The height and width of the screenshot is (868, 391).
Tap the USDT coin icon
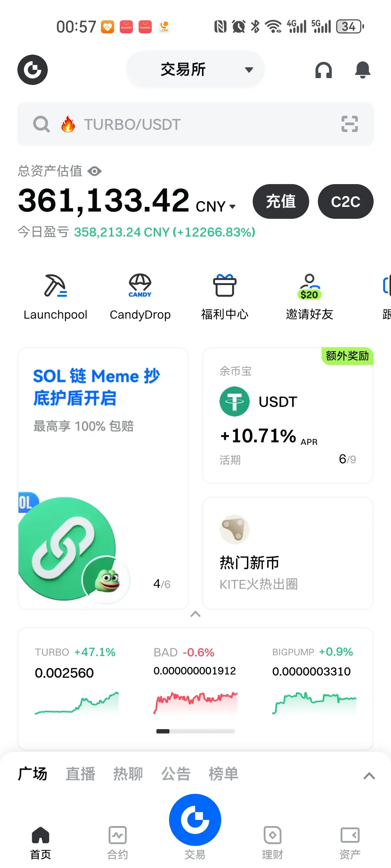235,401
